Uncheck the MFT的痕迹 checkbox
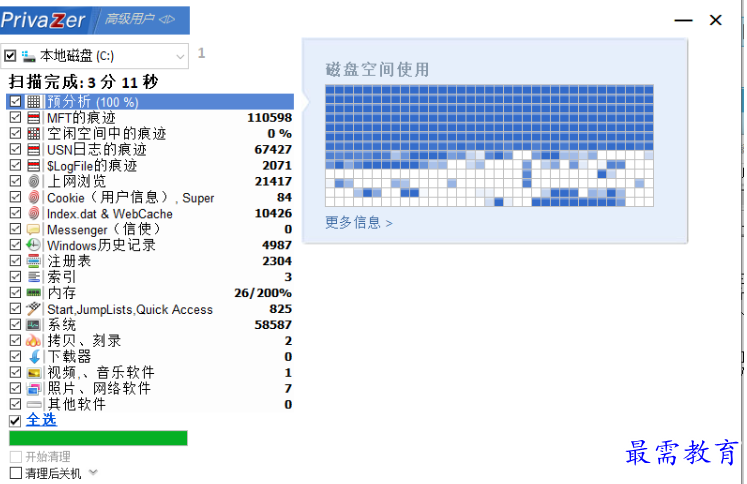Viewport: 747px width, 484px height. point(15,118)
